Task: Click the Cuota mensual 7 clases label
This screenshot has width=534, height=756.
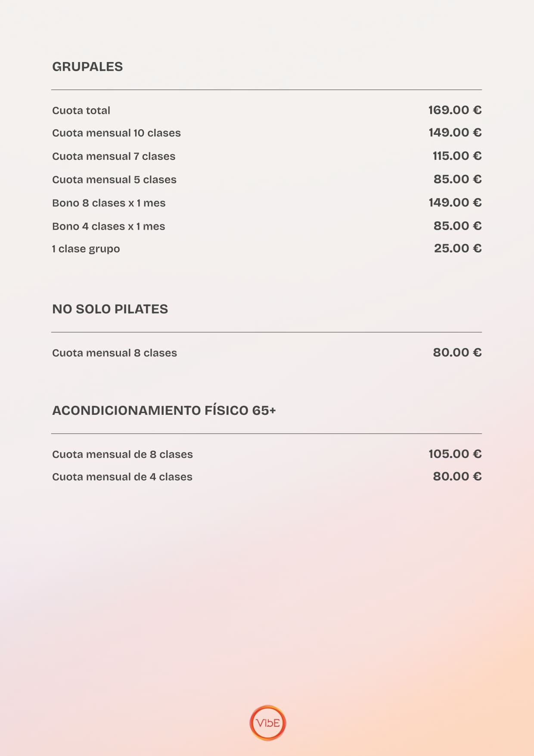Action: coord(114,156)
